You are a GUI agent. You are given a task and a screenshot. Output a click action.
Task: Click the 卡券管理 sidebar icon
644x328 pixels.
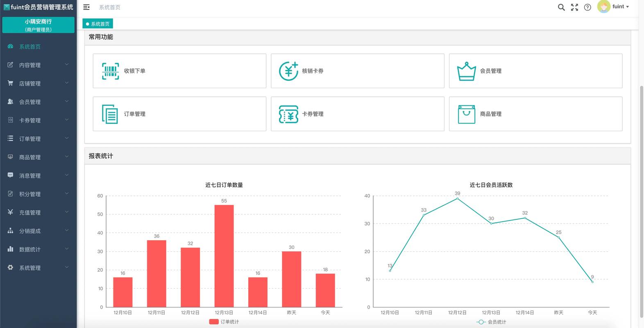(10, 120)
